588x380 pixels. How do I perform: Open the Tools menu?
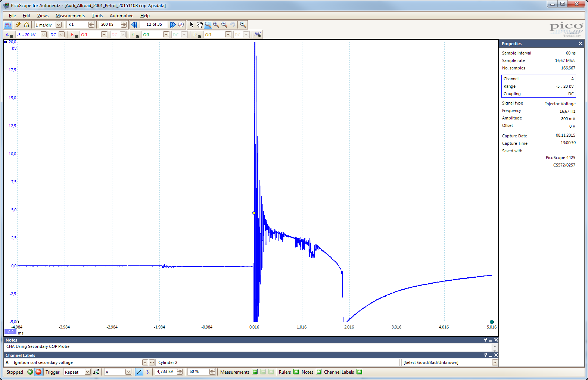(x=97, y=16)
